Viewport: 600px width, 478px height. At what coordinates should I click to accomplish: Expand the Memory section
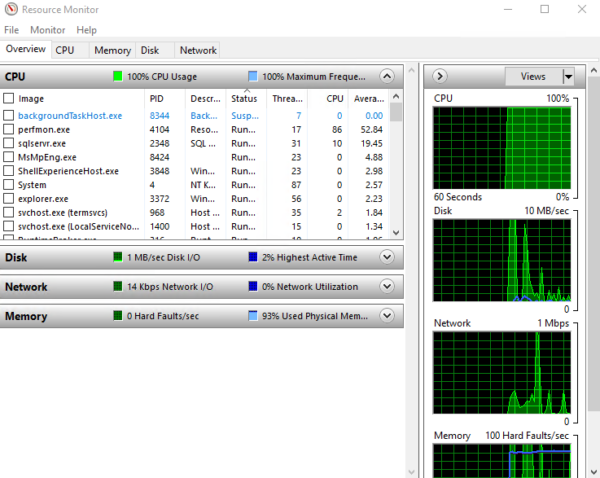click(x=388, y=316)
